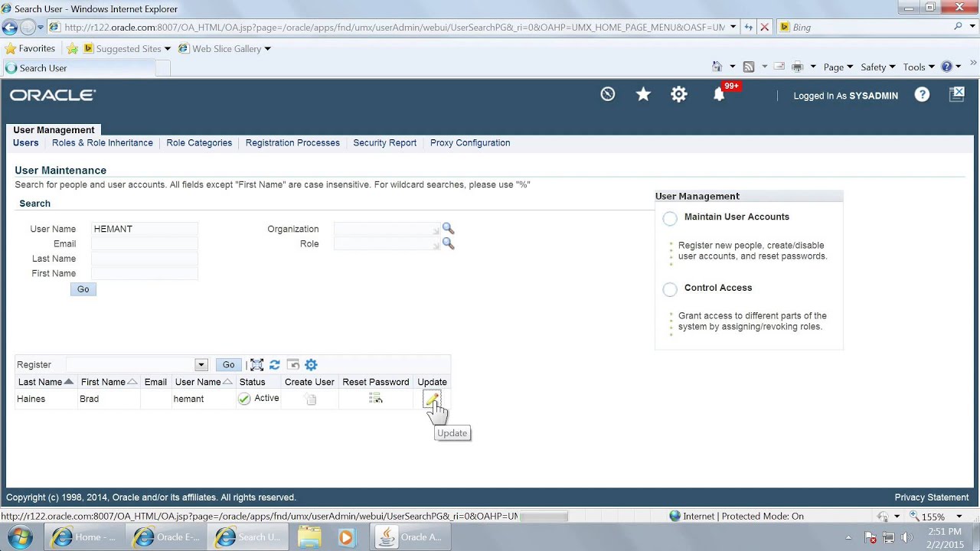The height and width of the screenshot is (551, 980).
Task: Click Reset Password icon for Haines
Action: click(x=375, y=399)
